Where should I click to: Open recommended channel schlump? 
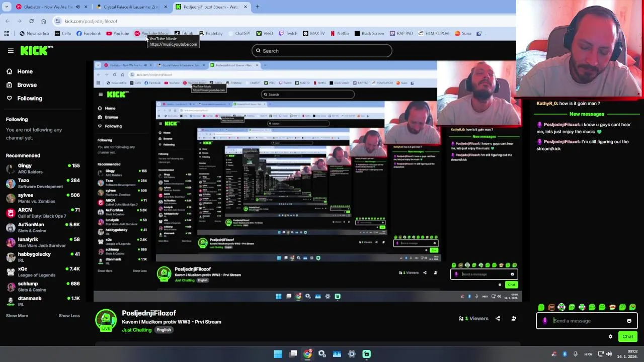point(43,286)
